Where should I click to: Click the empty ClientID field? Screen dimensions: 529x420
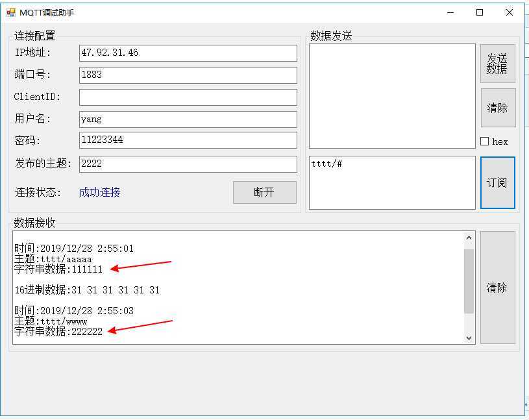click(188, 97)
